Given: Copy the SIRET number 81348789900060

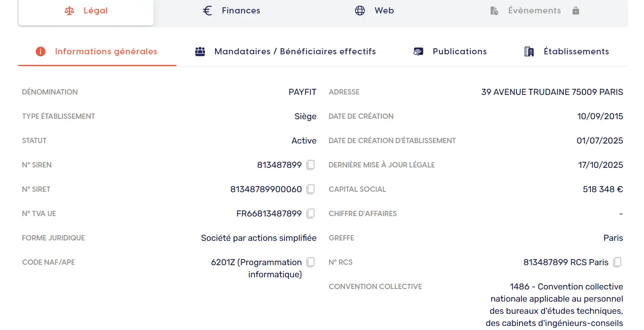Looking at the screenshot, I should [x=310, y=189].
